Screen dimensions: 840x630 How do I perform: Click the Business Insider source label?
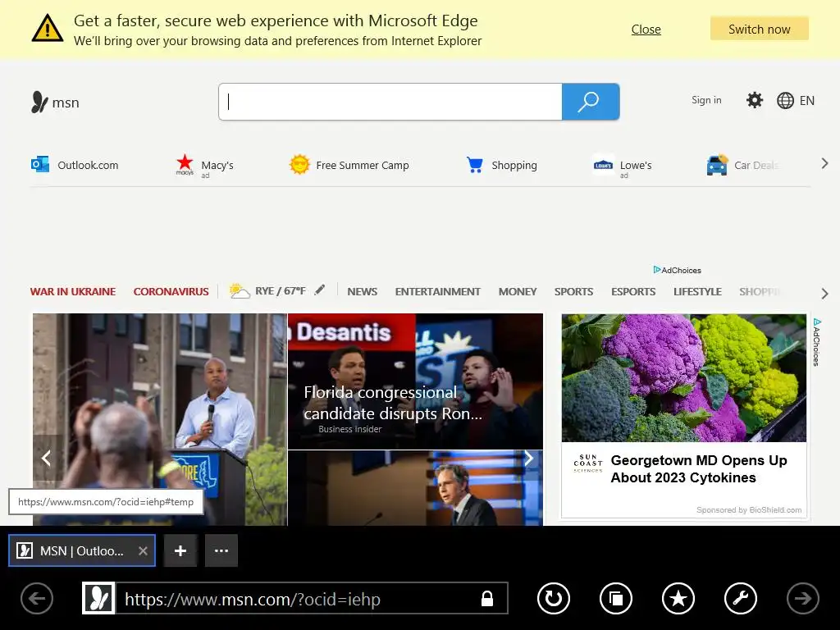coord(349,429)
